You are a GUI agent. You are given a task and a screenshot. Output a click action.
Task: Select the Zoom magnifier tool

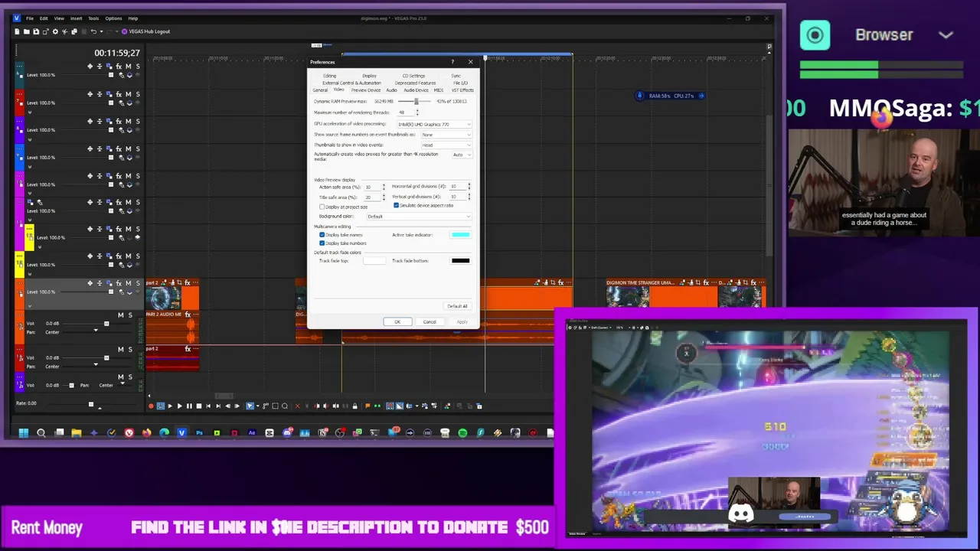(x=285, y=406)
